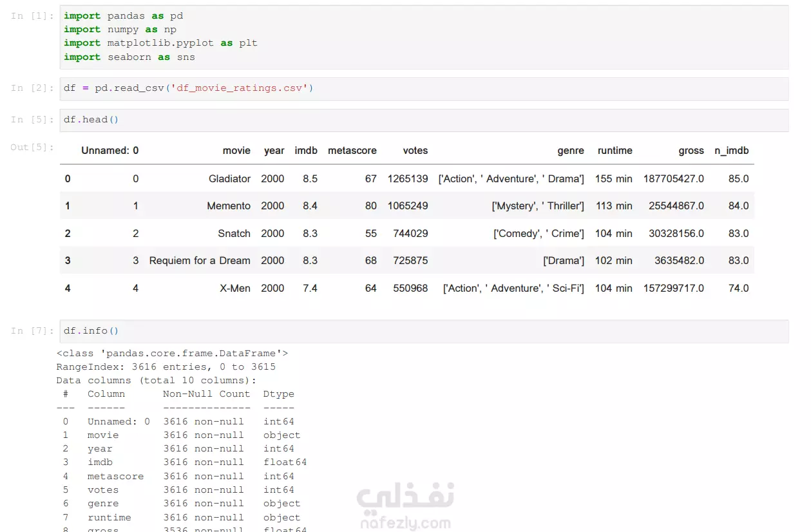This screenshot has height=532, width=811.
Task: Select the pd.read_csv code cell
Action: [424, 89]
